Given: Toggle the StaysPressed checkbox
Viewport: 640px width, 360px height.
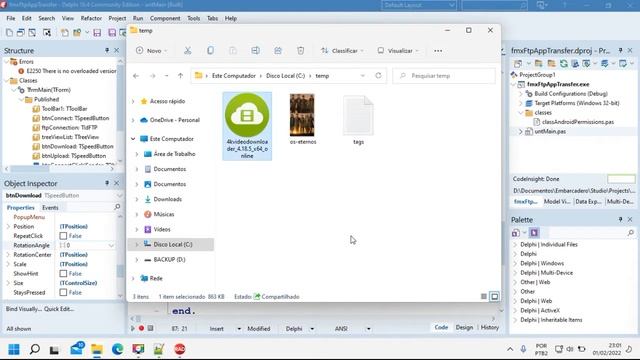Looking at the screenshot, I should click(63, 292).
